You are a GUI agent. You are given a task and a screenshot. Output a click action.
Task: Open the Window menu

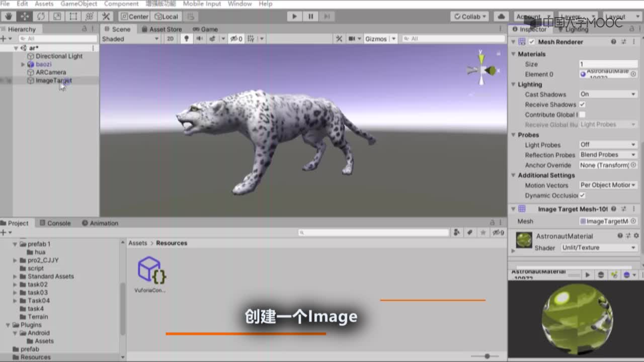coord(239,4)
